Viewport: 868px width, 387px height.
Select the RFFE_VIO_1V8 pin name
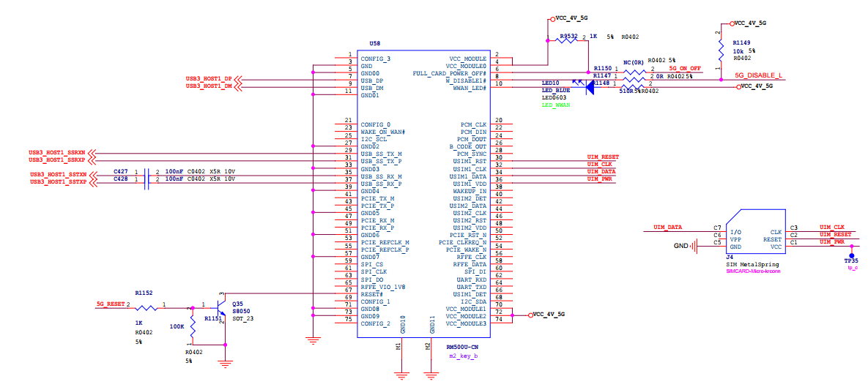point(382,286)
